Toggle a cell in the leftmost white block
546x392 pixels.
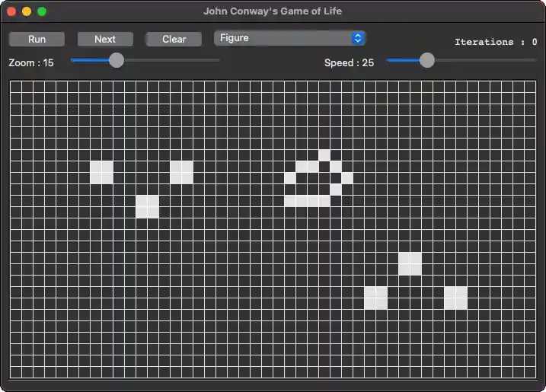point(101,172)
